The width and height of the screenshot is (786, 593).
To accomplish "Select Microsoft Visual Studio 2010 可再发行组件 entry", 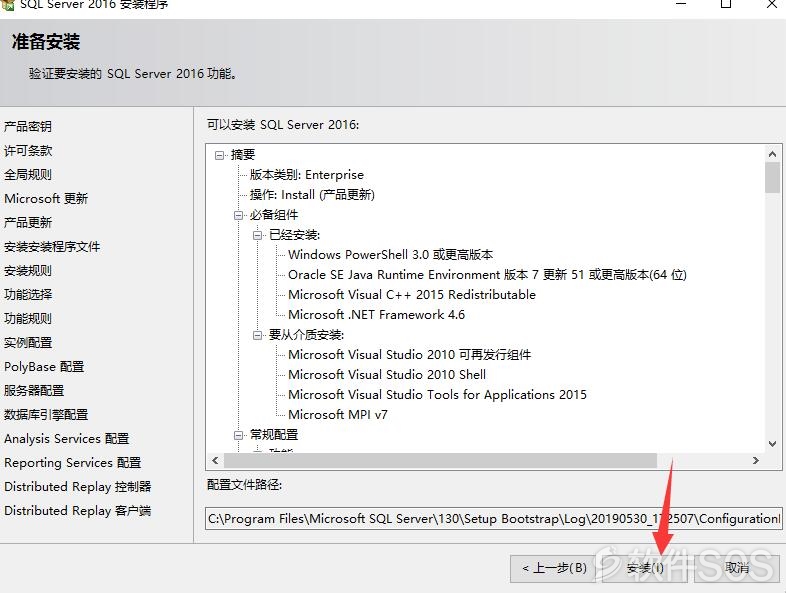I will click(x=410, y=355).
